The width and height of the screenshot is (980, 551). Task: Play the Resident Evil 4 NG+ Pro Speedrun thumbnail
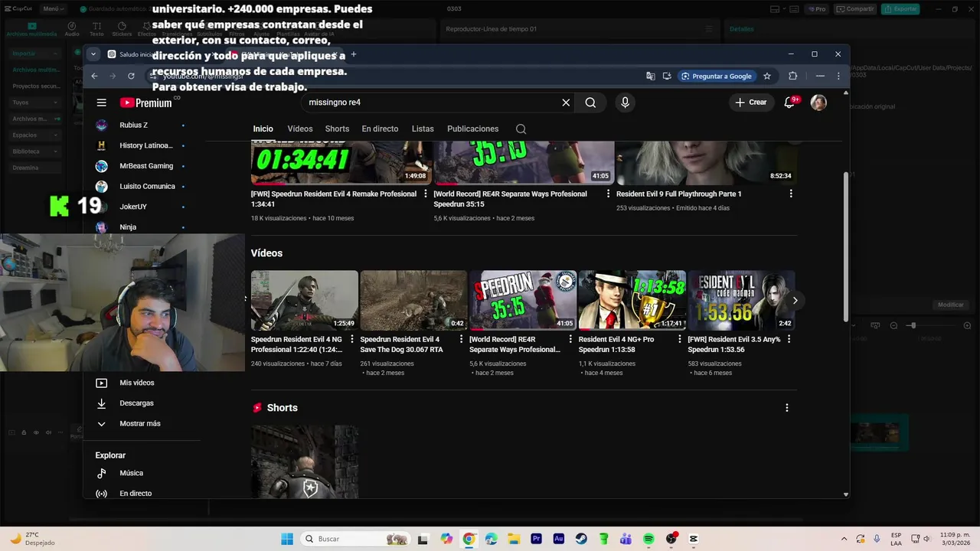tap(632, 300)
